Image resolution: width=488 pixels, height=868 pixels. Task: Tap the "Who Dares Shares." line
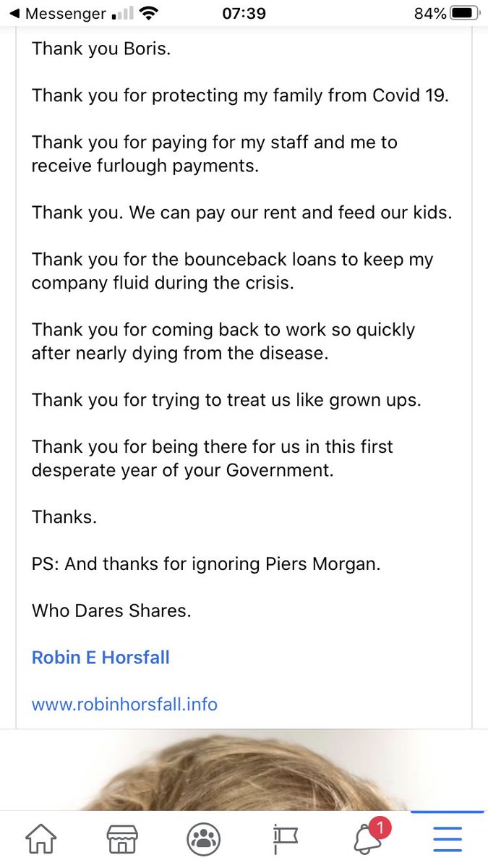111,611
